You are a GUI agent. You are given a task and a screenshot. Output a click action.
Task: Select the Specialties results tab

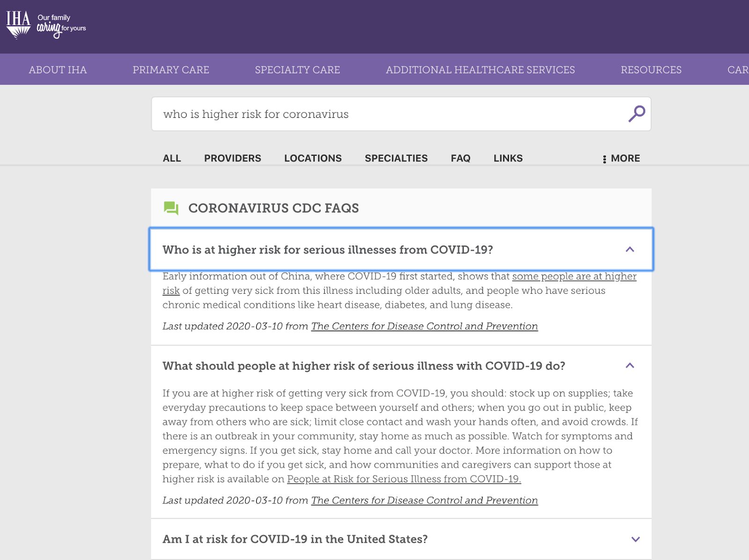[396, 159]
